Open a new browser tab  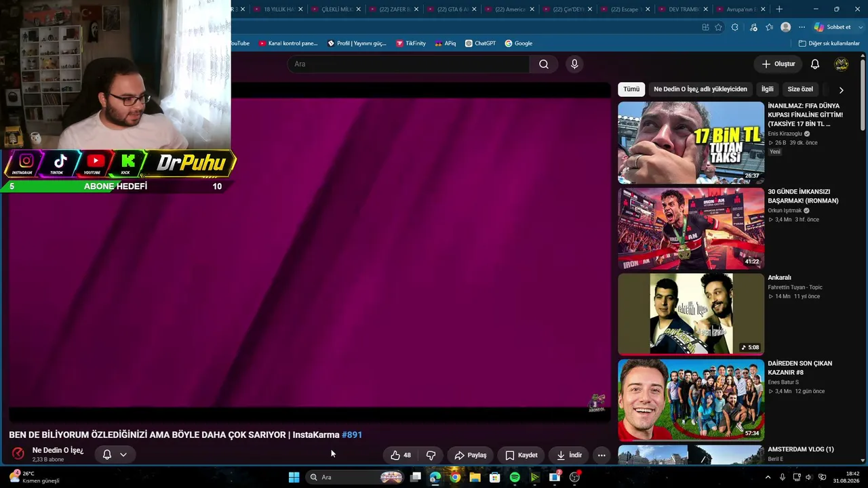click(x=779, y=9)
